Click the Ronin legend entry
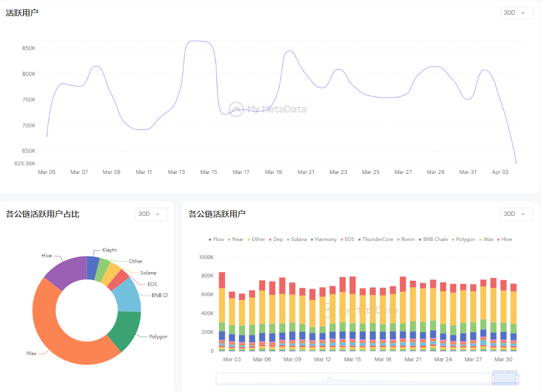541x392 pixels. click(406, 239)
